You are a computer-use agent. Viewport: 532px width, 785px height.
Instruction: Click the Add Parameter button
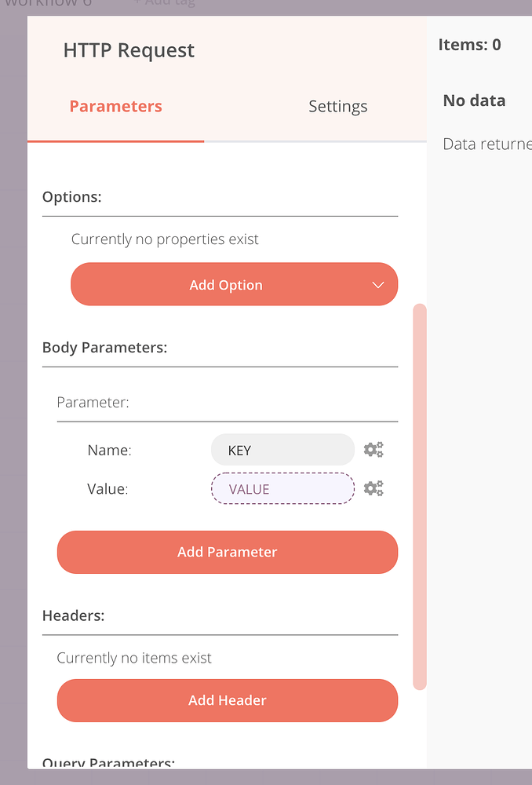click(227, 552)
